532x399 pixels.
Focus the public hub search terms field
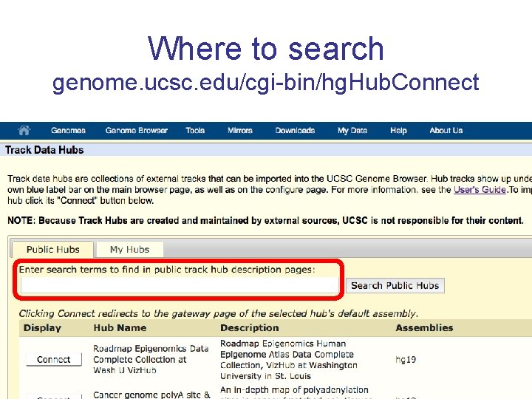pyautogui.click(x=180, y=285)
